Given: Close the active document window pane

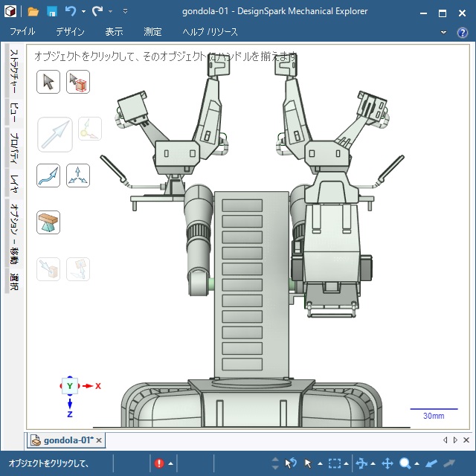Looking at the screenshot, I should (466, 440).
